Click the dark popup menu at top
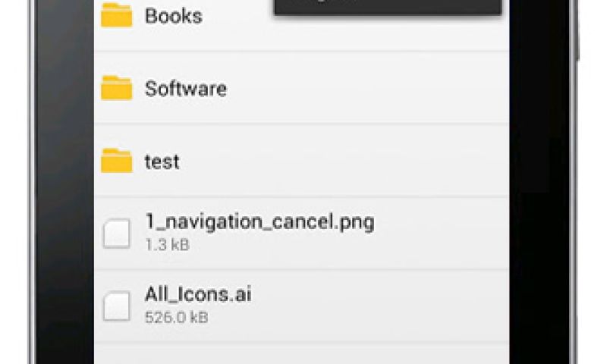The height and width of the screenshot is (364, 607). pos(387,6)
